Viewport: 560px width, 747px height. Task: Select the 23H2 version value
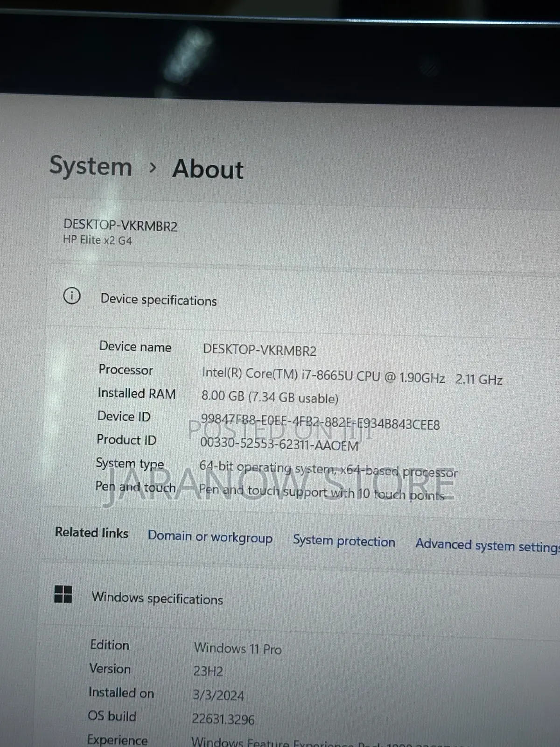pyautogui.click(x=208, y=671)
